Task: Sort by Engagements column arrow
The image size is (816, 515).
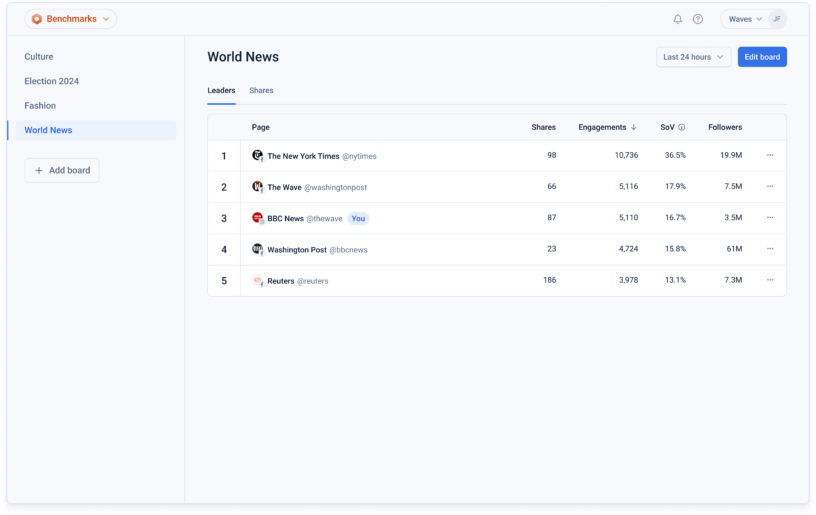Action: (x=634, y=128)
